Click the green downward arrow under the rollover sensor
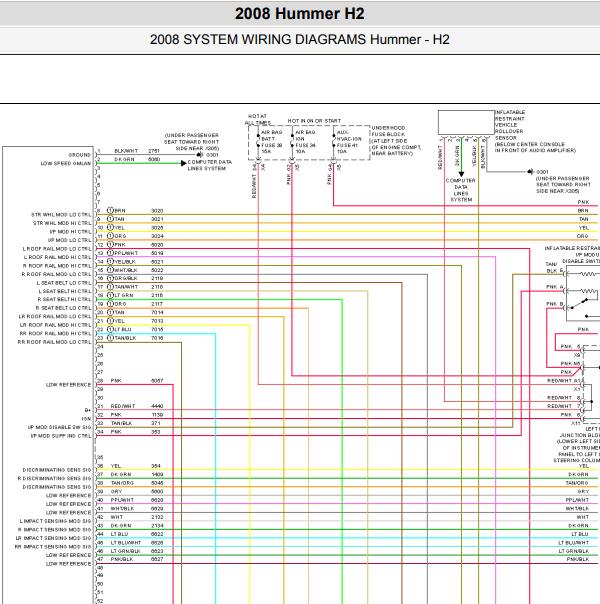600x604 pixels. [461, 174]
